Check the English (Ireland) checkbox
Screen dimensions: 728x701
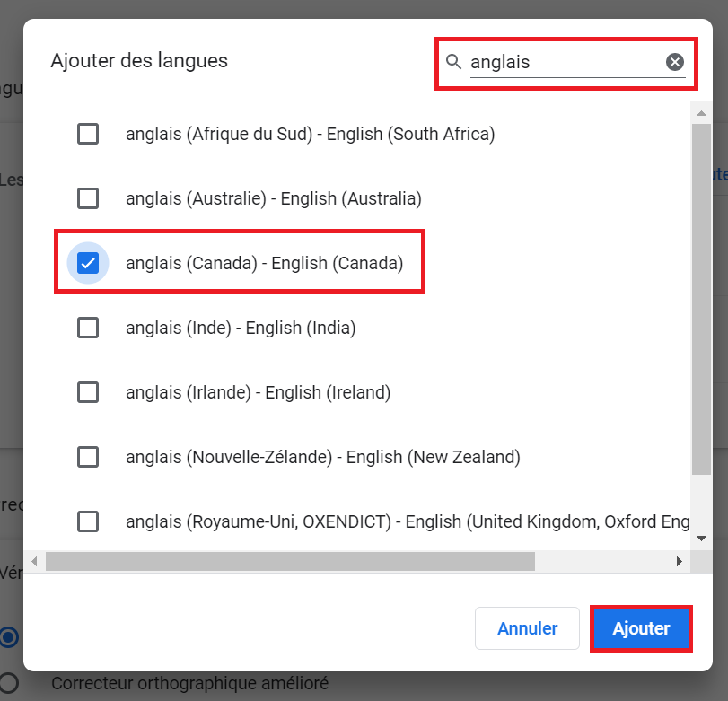click(88, 392)
